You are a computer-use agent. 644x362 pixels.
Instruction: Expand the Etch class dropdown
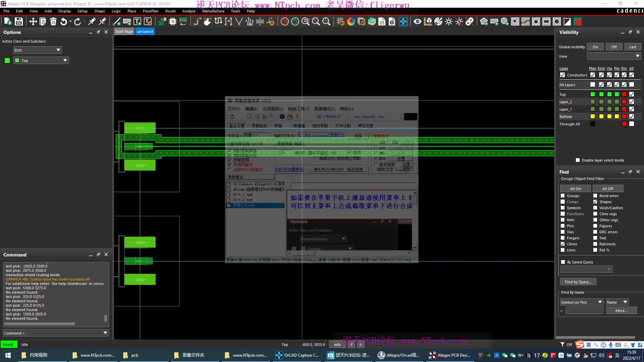pyautogui.click(x=58, y=50)
